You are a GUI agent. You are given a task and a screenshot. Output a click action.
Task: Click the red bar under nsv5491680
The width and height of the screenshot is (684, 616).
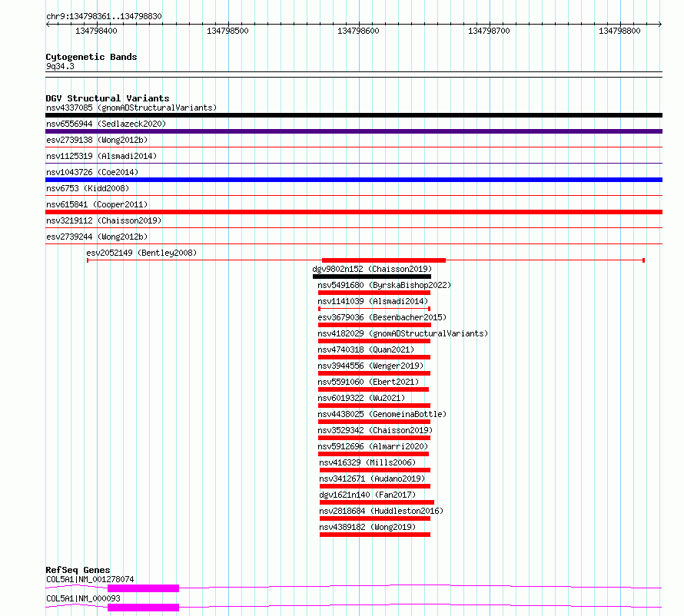[x=374, y=293]
